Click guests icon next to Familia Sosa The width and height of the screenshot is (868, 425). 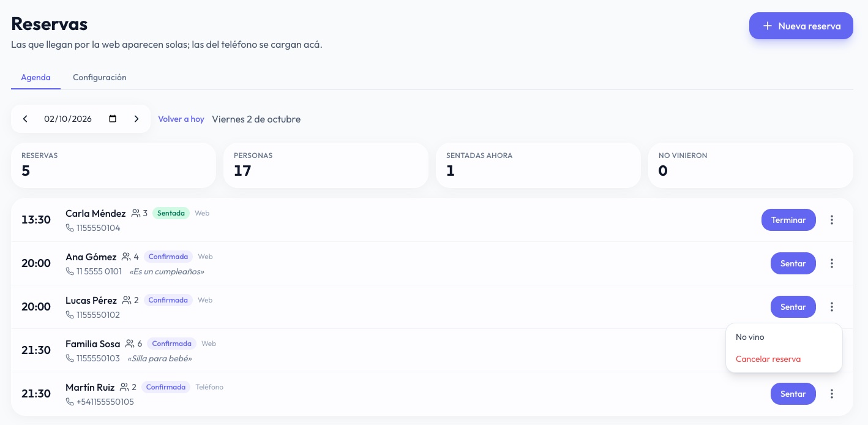click(130, 344)
